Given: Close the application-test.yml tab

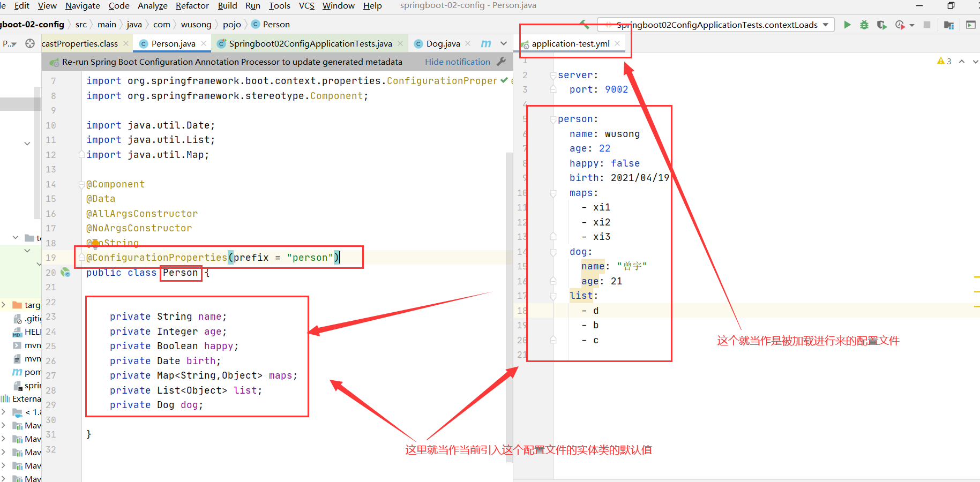Looking at the screenshot, I should (617, 43).
